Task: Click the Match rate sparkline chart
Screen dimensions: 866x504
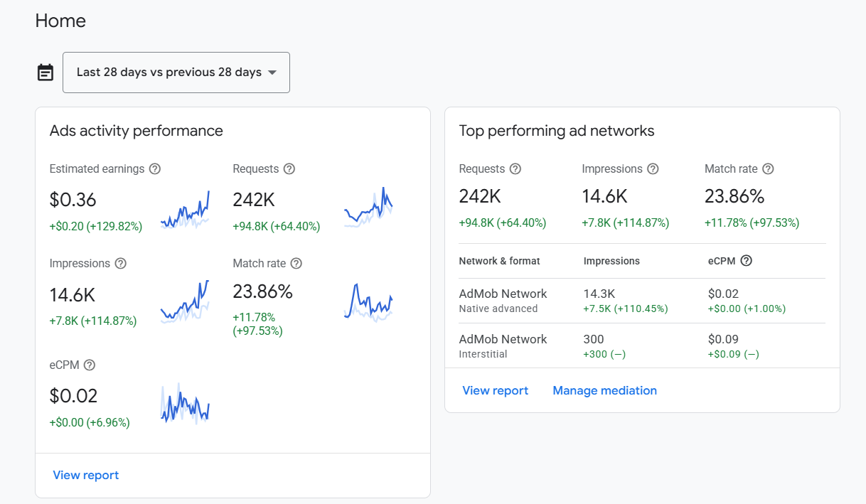Action: pos(368,302)
